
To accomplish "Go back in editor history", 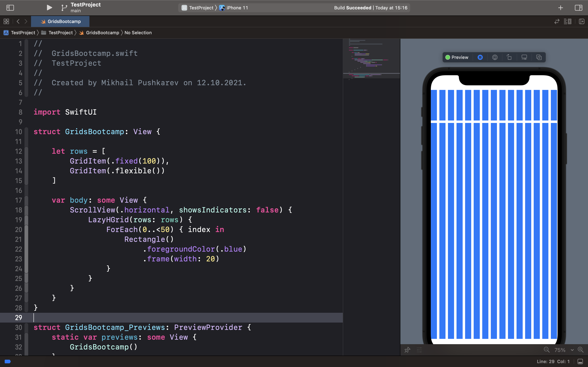I will (x=18, y=21).
